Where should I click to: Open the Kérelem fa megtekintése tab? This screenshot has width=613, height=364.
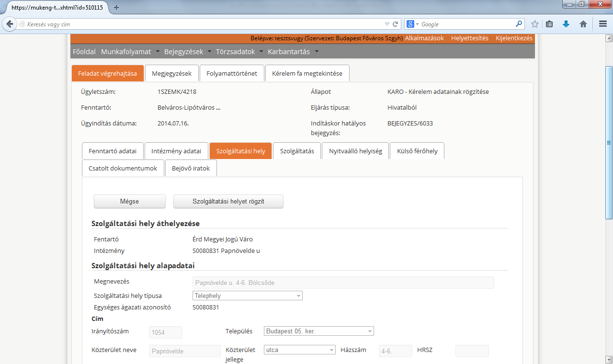(x=307, y=73)
